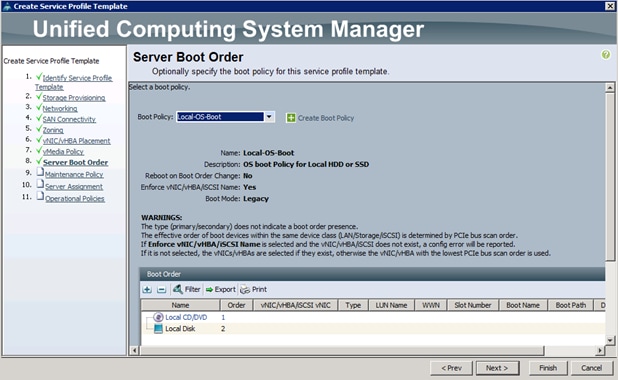Open the vMedia Policy step
Image resolution: width=618 pixels, height=380 pixels.
tap(63, 152)
